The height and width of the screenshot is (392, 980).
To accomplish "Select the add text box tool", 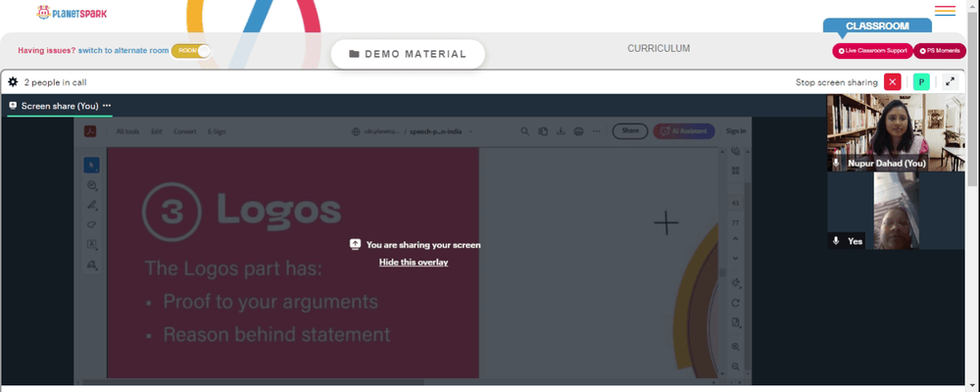I will (91, 244).
